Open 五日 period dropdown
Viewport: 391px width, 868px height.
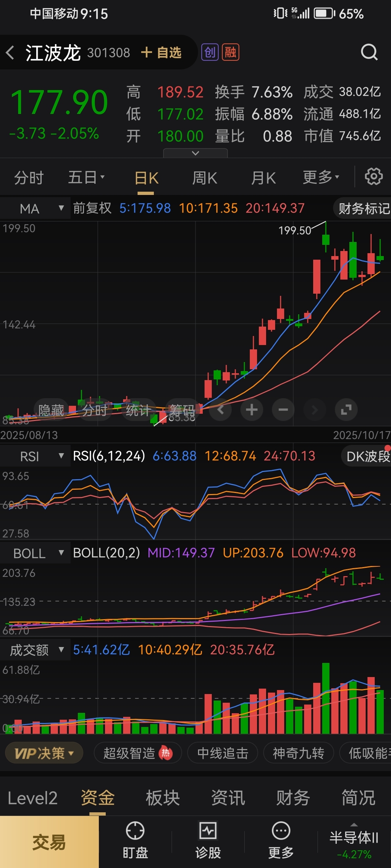[x=86, y=178]
